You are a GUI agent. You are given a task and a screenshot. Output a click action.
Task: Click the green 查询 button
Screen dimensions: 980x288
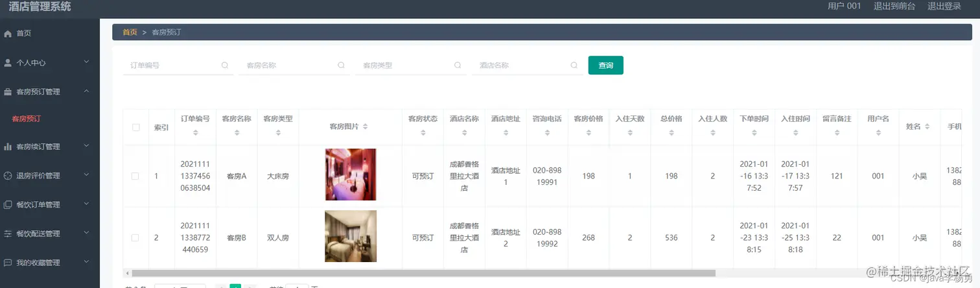(606, 66)
